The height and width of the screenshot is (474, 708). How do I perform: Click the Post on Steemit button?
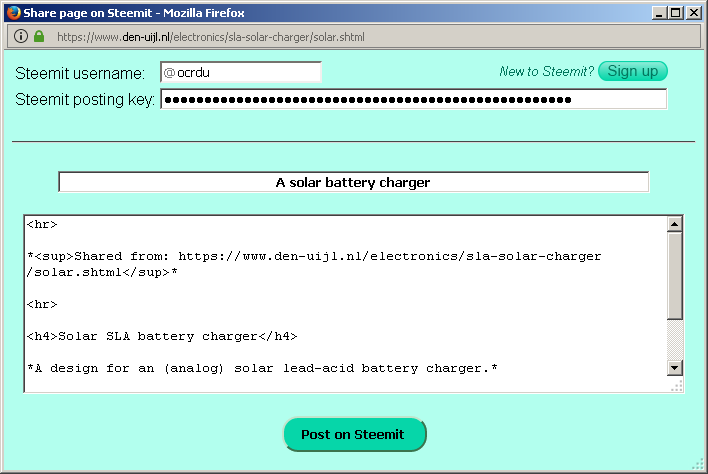[354, 434]
